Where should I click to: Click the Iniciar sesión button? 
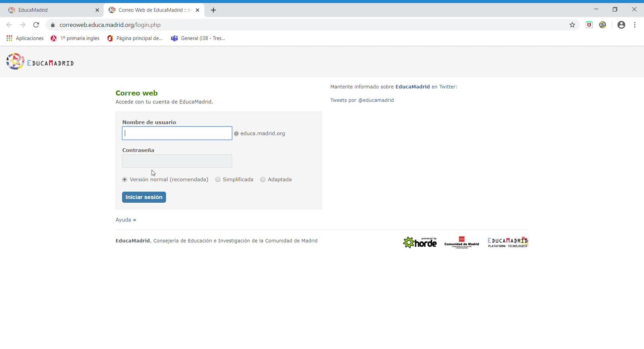(x=144, y=197)
